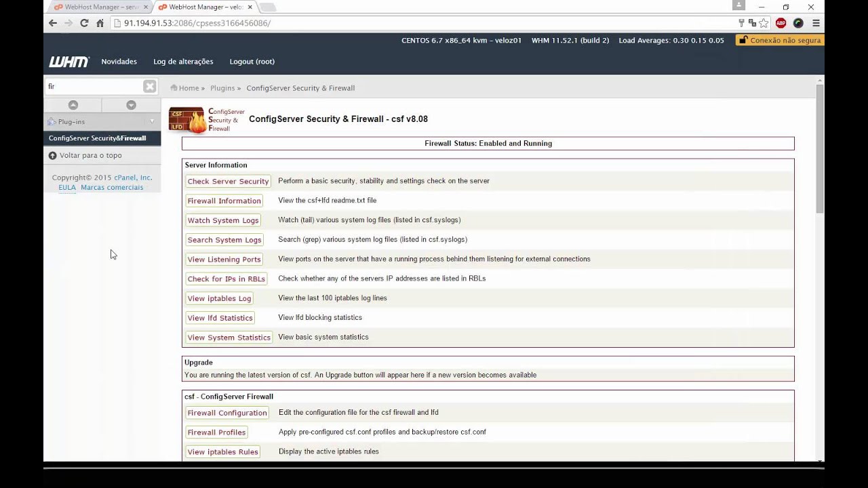Open the Adblock Plus extension icon
Image resolution: width=868 pixels, height=488 pixels.
pos(781,23)
